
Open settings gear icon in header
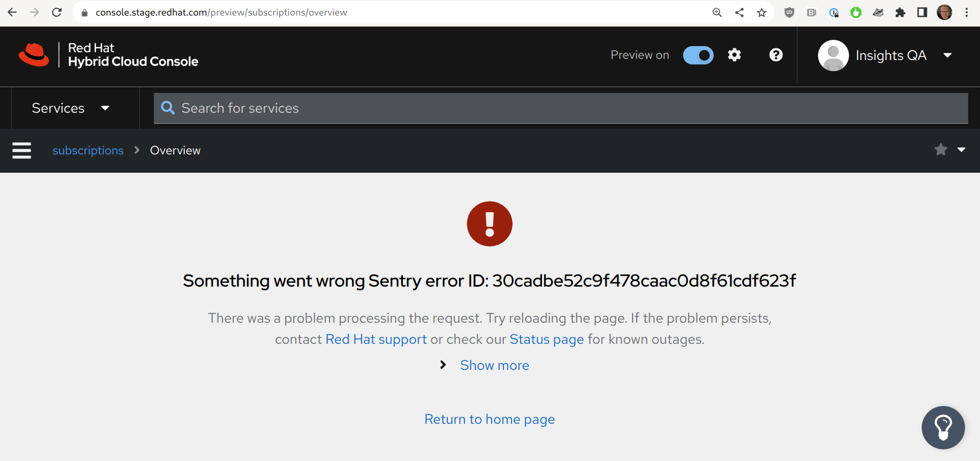click(734, 54)
